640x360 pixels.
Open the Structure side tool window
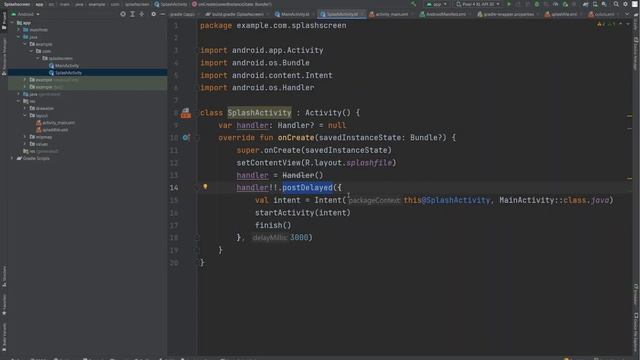4,277
